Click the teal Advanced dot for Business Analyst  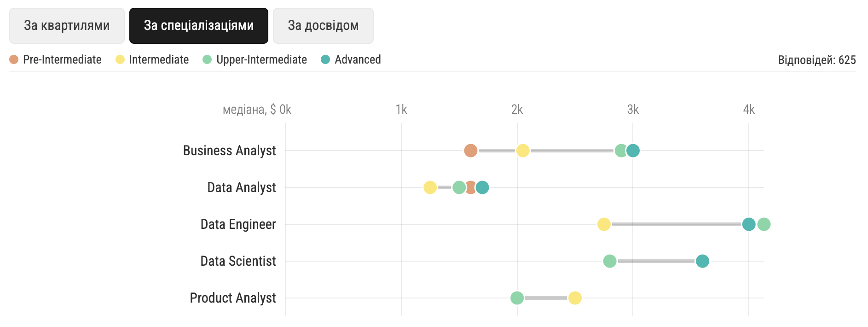(633, 151)
